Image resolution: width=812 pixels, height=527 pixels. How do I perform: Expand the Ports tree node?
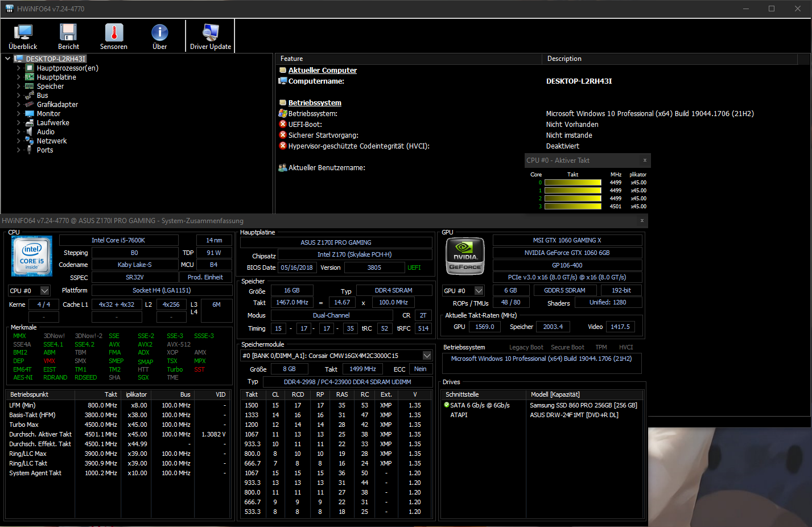[18, 150]
